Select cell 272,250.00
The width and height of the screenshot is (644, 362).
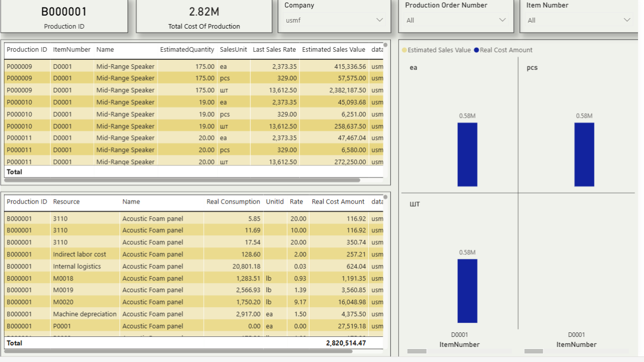point(350,162)
